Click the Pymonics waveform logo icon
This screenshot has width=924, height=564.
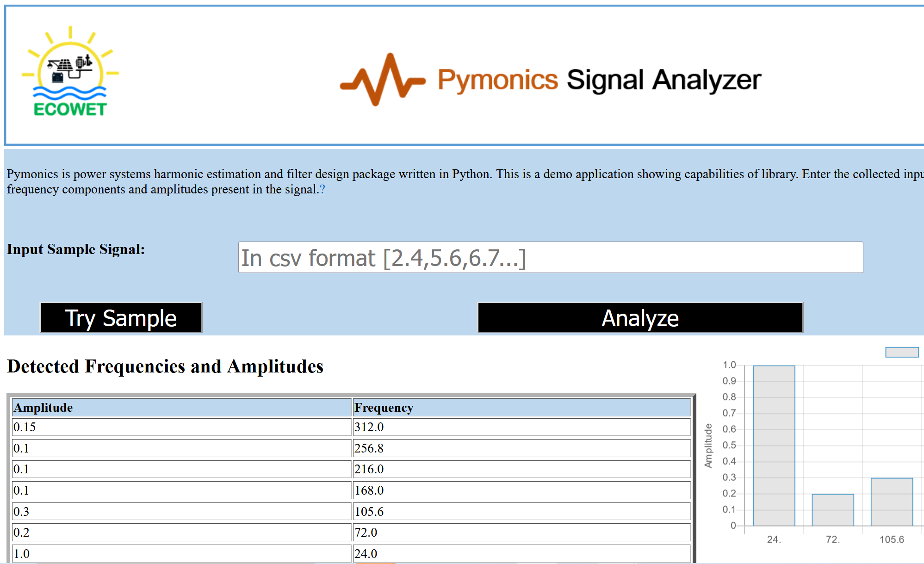tap(383, 80)
